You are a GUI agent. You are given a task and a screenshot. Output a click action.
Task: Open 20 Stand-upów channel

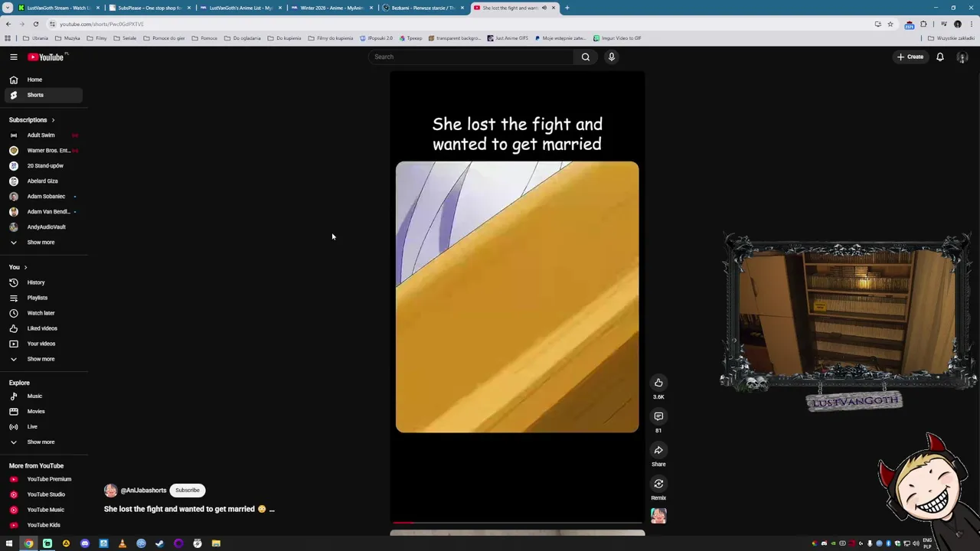pos(42,166)
